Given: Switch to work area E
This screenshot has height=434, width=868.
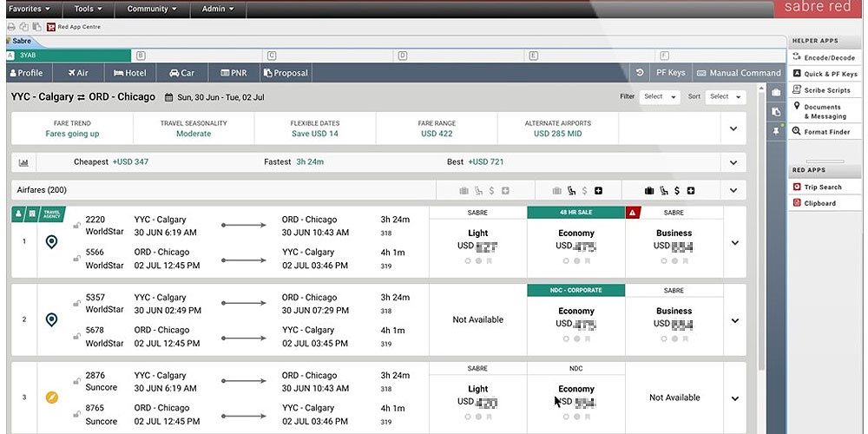Looking at the screenshot, I should click(590, 56).
